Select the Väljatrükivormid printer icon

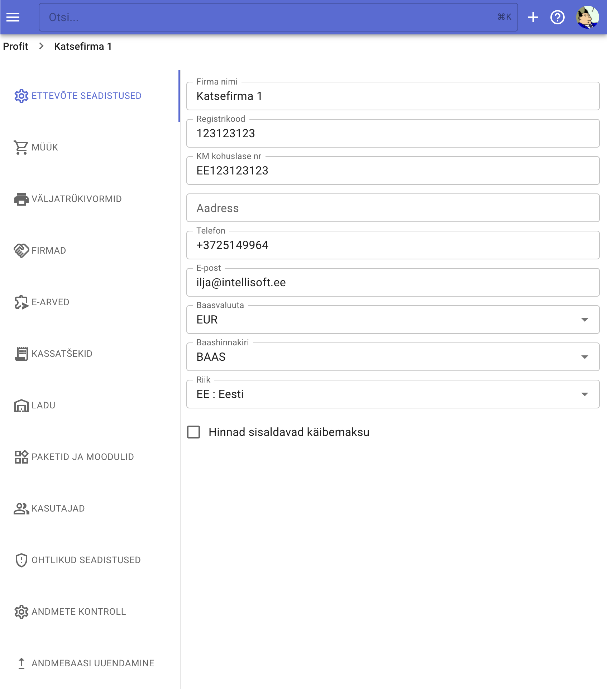pyautogui.click(x=21, y=199)
